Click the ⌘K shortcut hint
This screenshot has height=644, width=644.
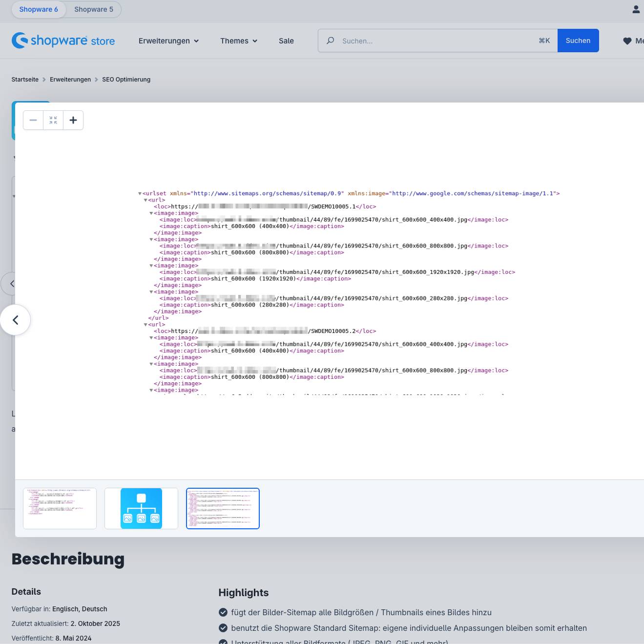pos(544,41)
